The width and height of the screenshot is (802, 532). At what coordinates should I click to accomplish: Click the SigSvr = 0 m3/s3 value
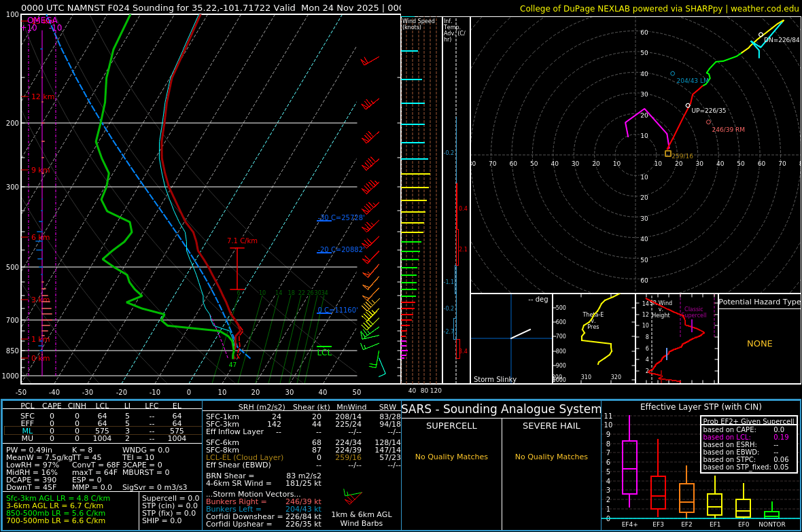click(x=154, y=487)
